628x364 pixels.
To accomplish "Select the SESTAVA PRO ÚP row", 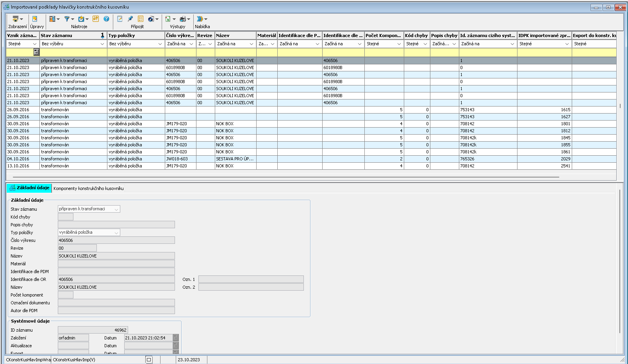I will click(235, 159).
